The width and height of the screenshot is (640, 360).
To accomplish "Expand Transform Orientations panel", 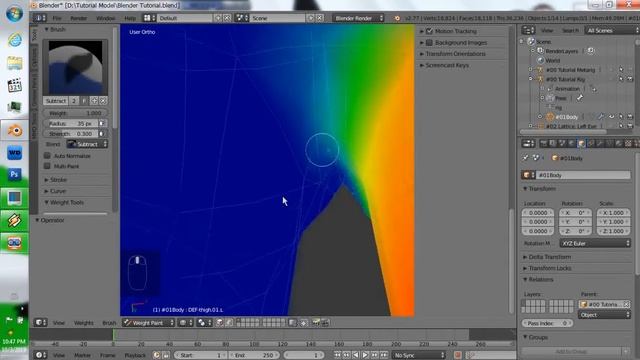I will click(456, 54).
